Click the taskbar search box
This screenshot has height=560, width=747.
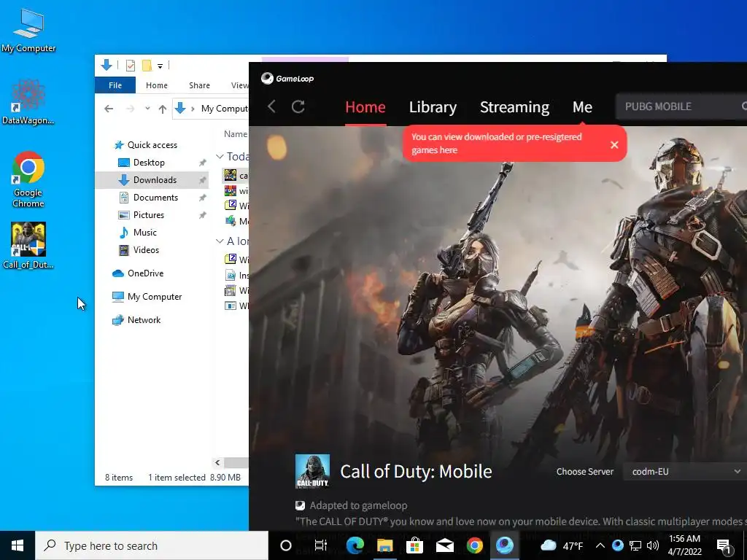[x=152, y=545]
